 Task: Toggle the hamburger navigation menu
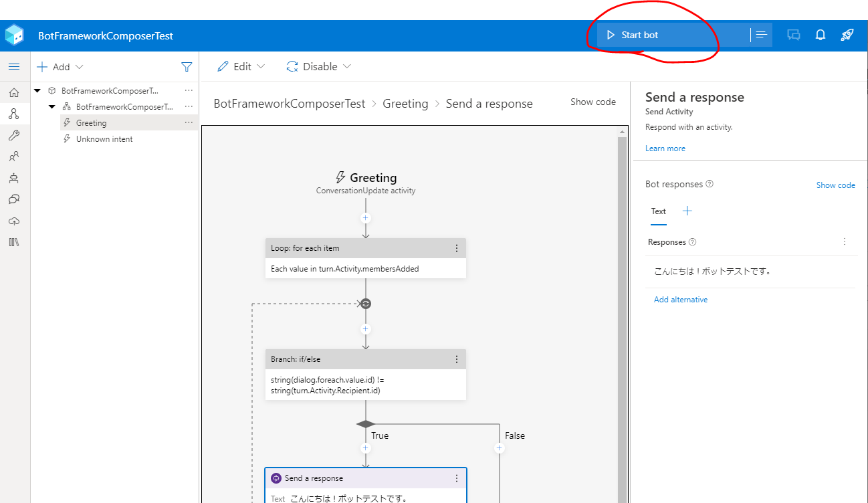14,67
